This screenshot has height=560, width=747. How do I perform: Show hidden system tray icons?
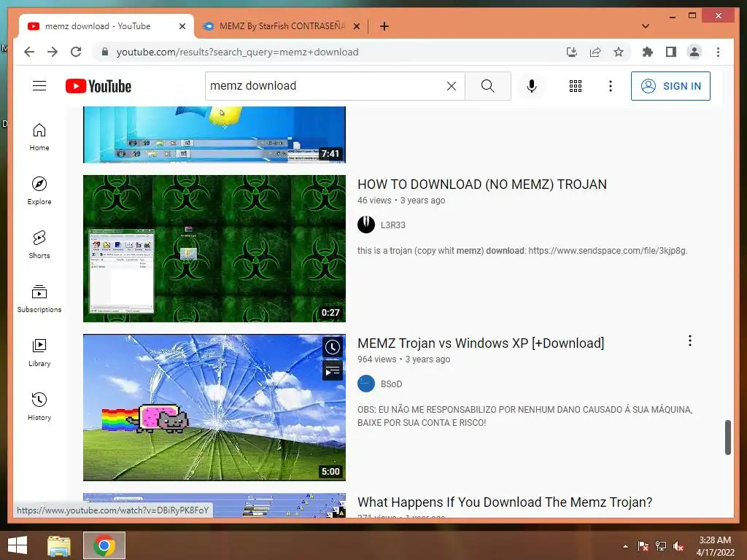625,546
